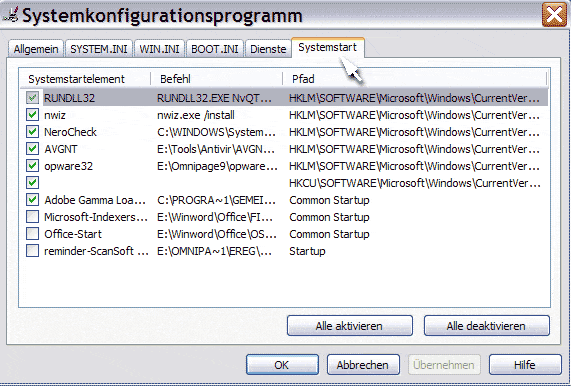Click the Alle aktivieren button
The height and width of the screenshot is (386, 571).
[350, 326]
